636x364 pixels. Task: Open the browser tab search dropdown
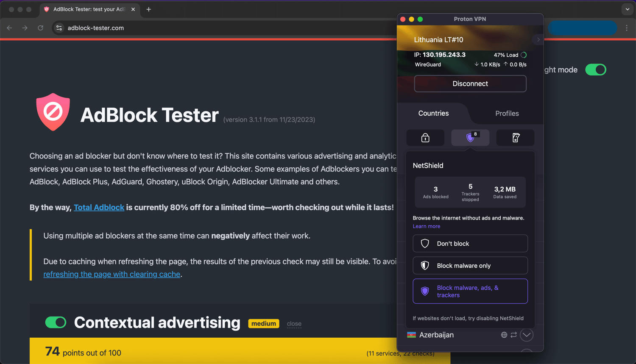point(628,9)
